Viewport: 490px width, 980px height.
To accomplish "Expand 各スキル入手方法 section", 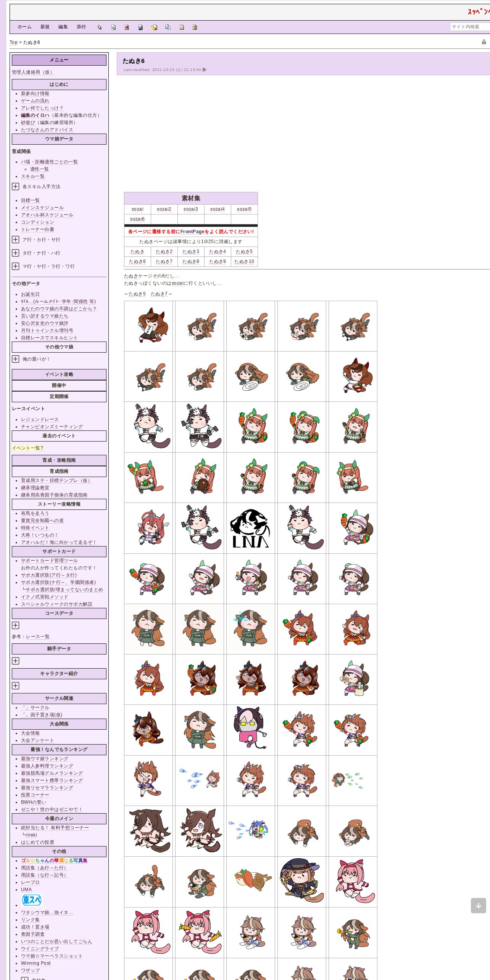I will [x=15, y=186].
